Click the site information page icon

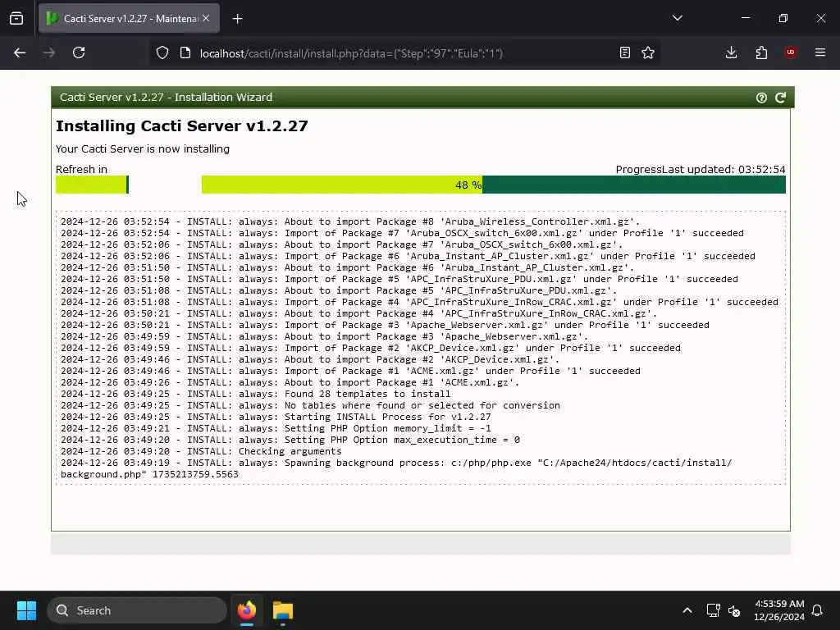click(185, 52)
